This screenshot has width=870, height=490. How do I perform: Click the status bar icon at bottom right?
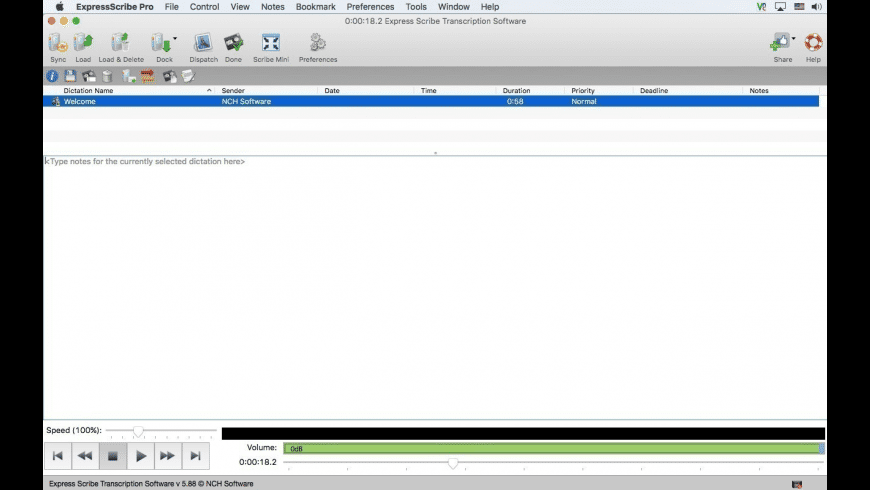point(797,484)
